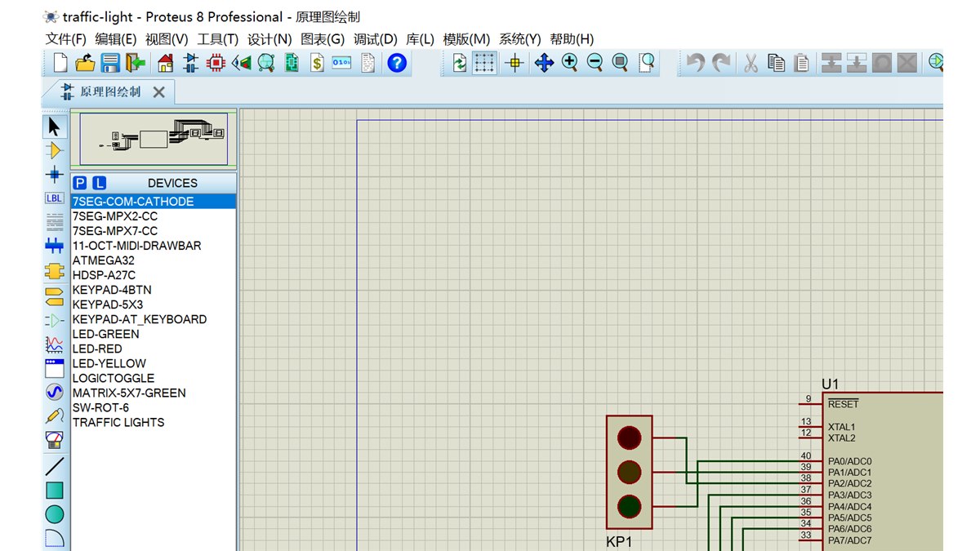Zoom out with the minus magnifier
Viewport: 980px width, 551px height.
595,63
